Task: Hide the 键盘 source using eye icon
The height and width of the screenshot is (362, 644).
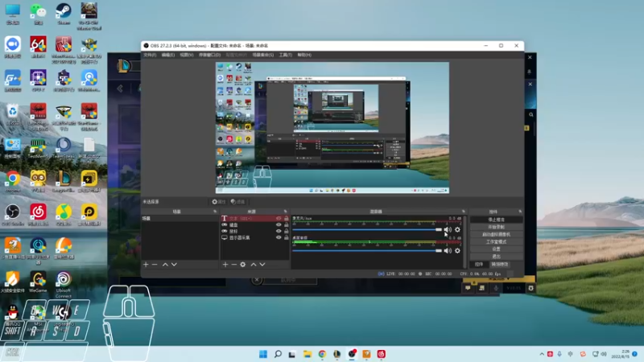Action: [279, 225]
